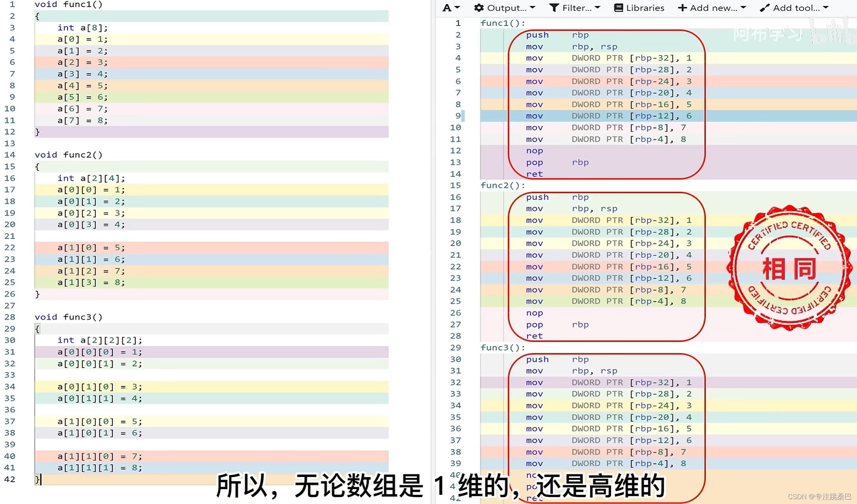Open output options via the gear icon
The height and width of the screenshot is (504, 857).
click(479, 7)
